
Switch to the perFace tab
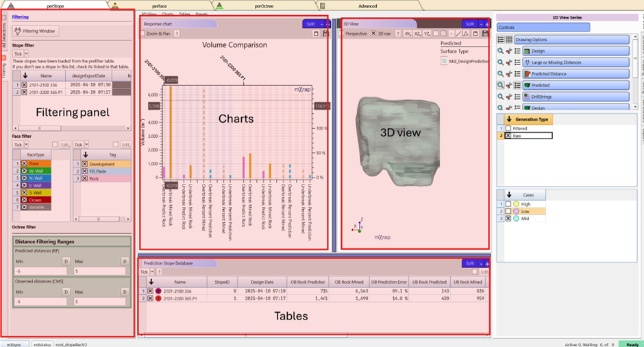tap(160, 6)
